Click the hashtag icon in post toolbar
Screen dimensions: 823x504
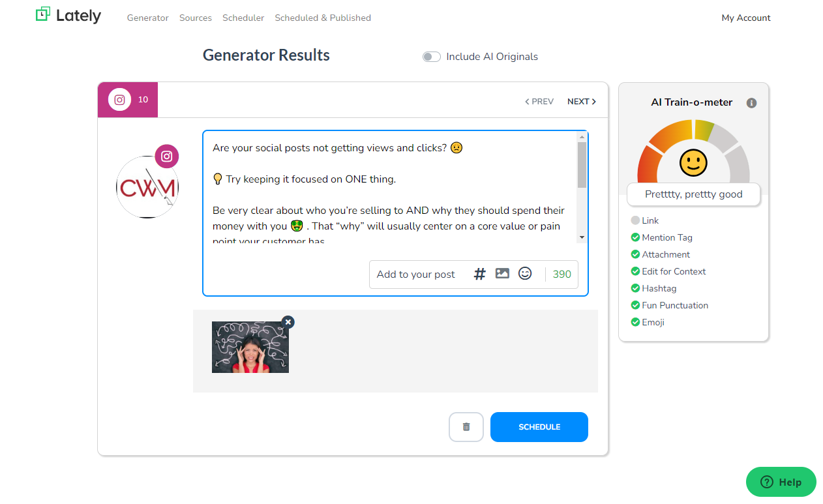tap(479, 274)
